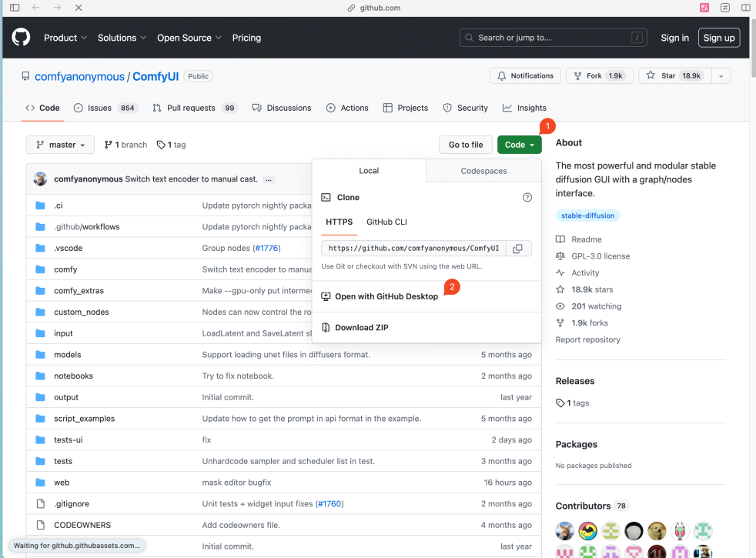Click the Star button
Viewport: 756px width, 558px height.
click(675, 75)
